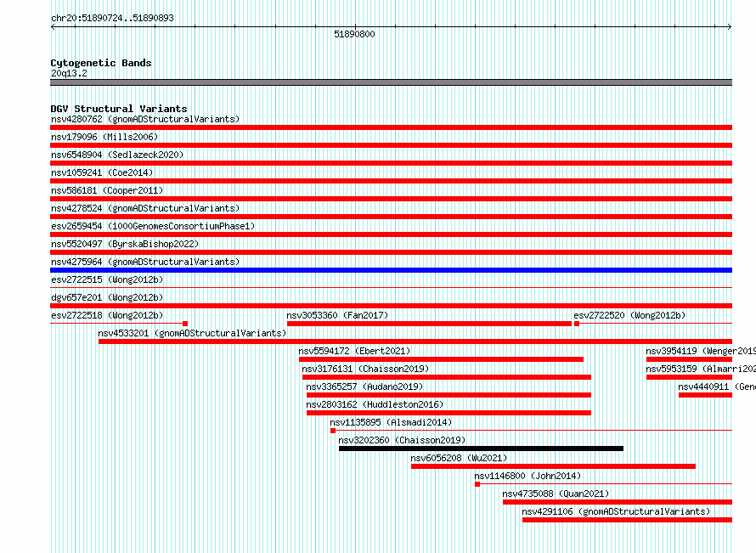Open nsv2803162 Huddleston2016 variant
The height and width of the screenshot is (553, 756).
[x=375, y=404]
